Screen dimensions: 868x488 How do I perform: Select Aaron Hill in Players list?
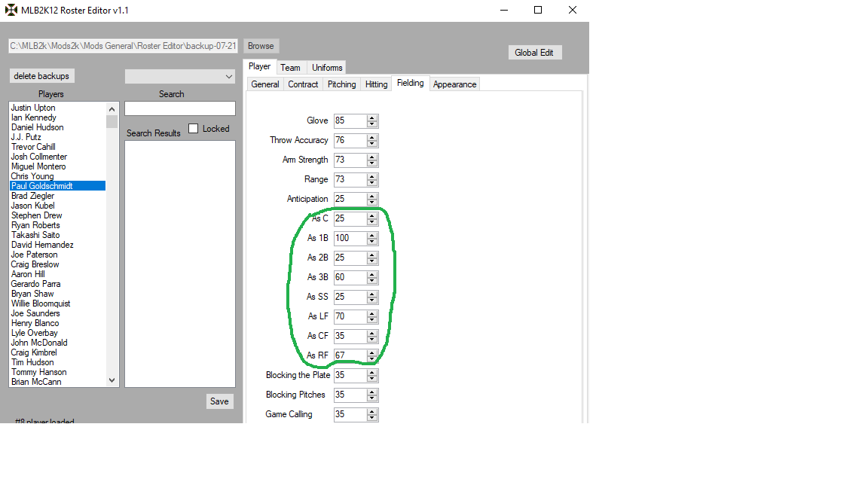[x=57, y=274]
